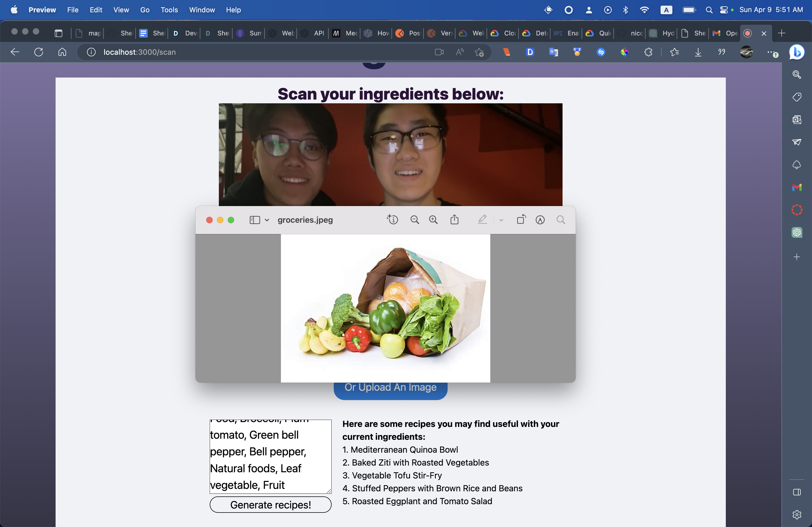Toggle macOS Control Center in menu bar
The image size is (812, 527).
(724, 10)
